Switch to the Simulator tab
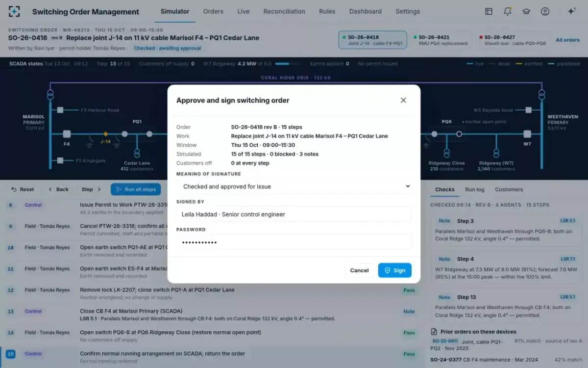The width and height of the screenshot is (588, 368). [175, 11]
